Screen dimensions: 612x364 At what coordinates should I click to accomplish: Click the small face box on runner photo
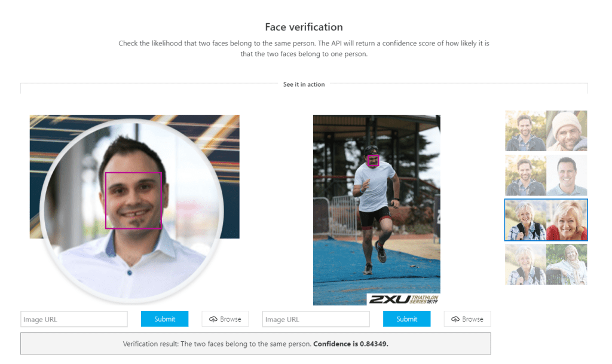(373, 160)
